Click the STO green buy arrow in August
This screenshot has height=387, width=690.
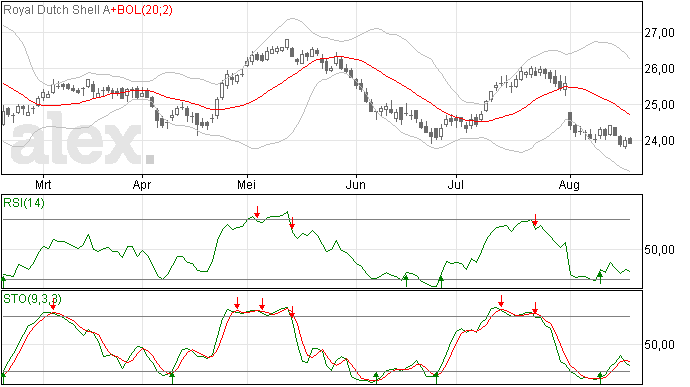tap(599, 378)
